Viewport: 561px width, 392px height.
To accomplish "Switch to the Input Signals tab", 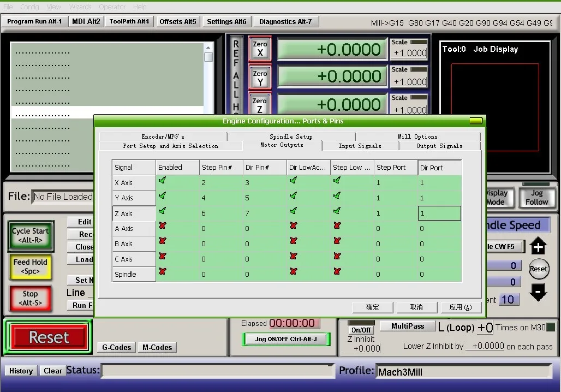I will (360, 146).
